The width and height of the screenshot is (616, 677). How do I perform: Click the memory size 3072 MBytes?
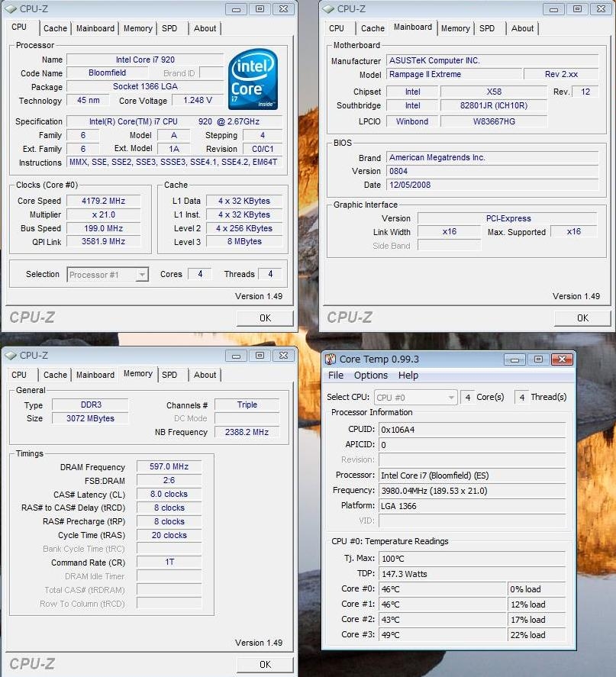pyautogui.click(x=90, y=418)
